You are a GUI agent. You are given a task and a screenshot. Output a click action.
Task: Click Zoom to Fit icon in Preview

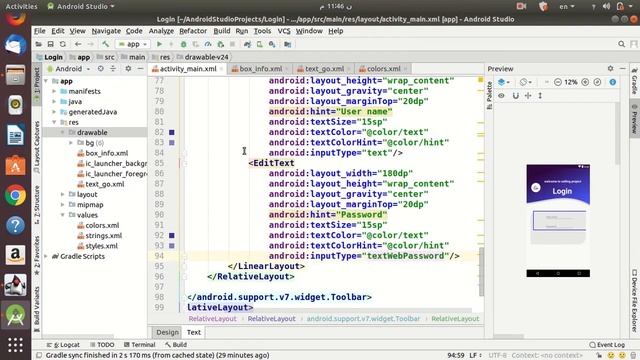(x=597, y=82)
